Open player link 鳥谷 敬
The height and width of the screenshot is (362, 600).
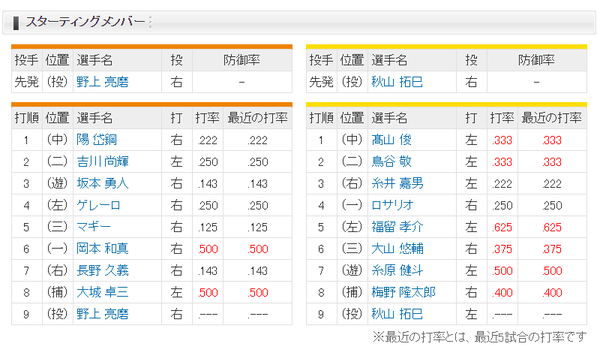pos(391,161)
